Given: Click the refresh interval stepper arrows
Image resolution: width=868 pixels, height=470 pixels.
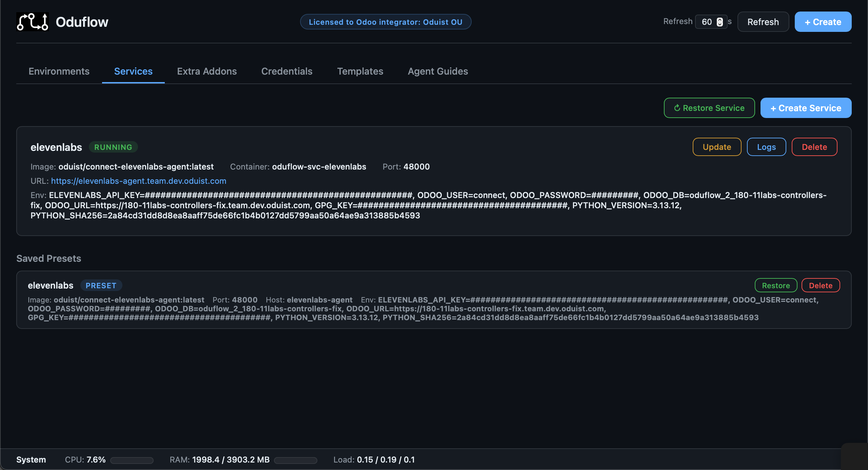Looking at the screenshot, I should click(719, 22).
